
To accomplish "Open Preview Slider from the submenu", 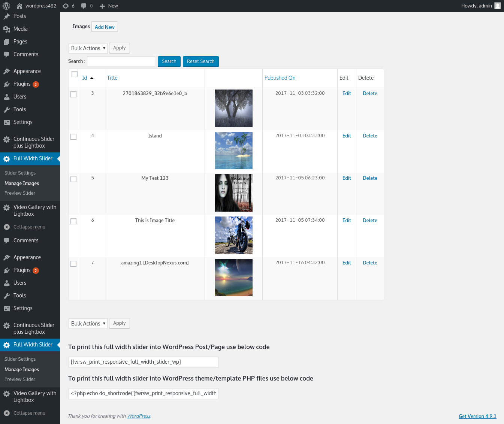I will [x=19, y=193].
